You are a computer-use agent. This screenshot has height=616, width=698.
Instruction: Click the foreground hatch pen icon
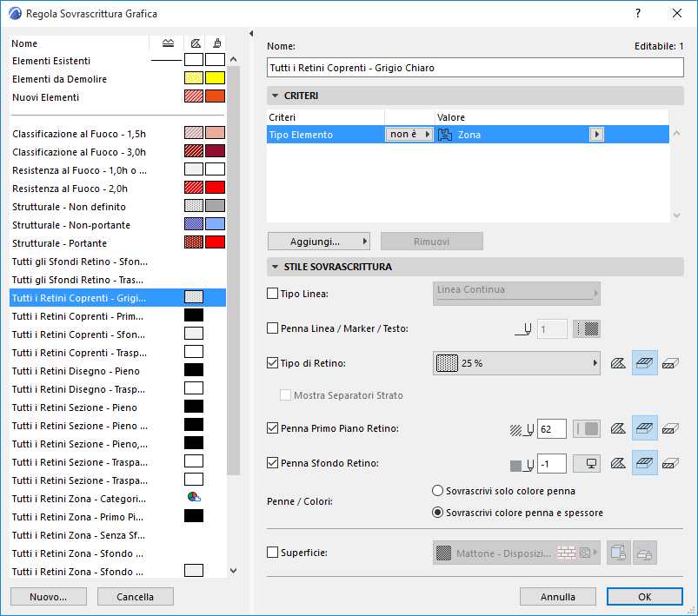[522, 429]
